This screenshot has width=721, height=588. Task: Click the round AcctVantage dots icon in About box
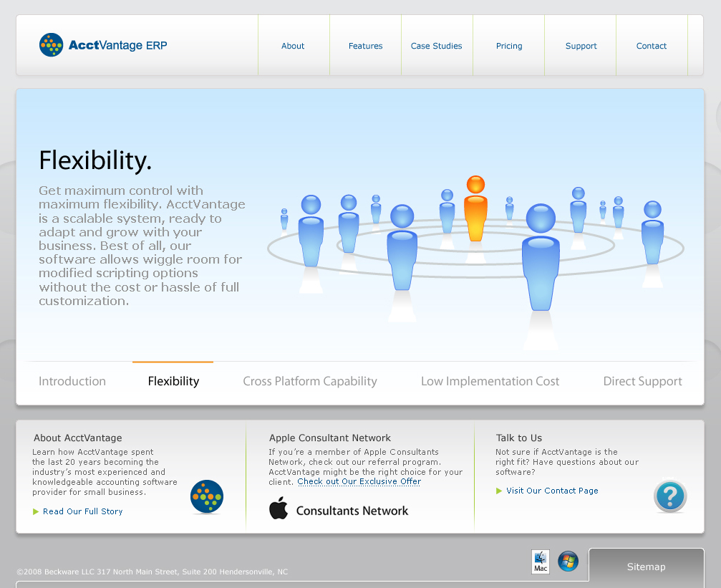(207, 496)
